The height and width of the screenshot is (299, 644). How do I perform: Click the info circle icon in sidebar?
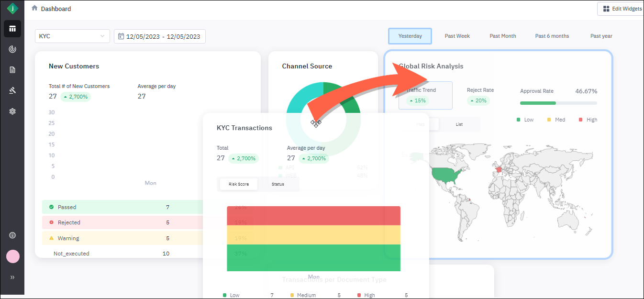coord(12,235)
